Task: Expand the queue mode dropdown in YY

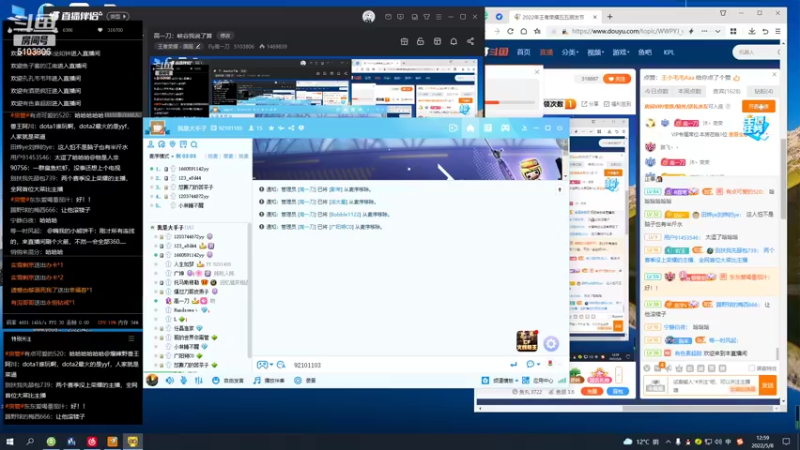Action: coord(161,156)
